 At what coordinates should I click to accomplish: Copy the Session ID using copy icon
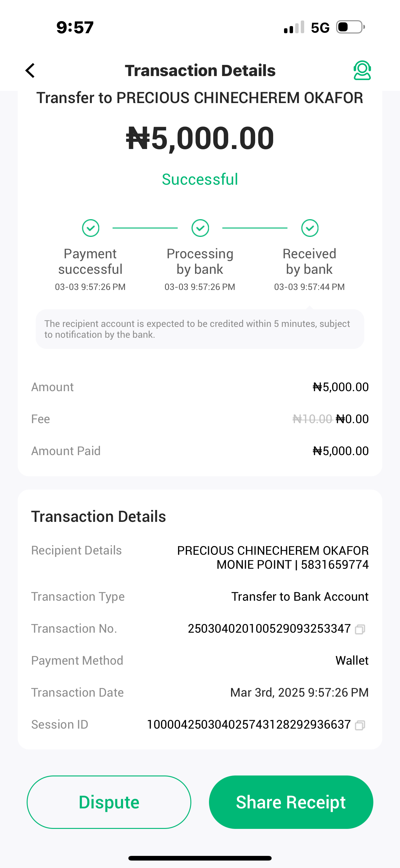360,725
